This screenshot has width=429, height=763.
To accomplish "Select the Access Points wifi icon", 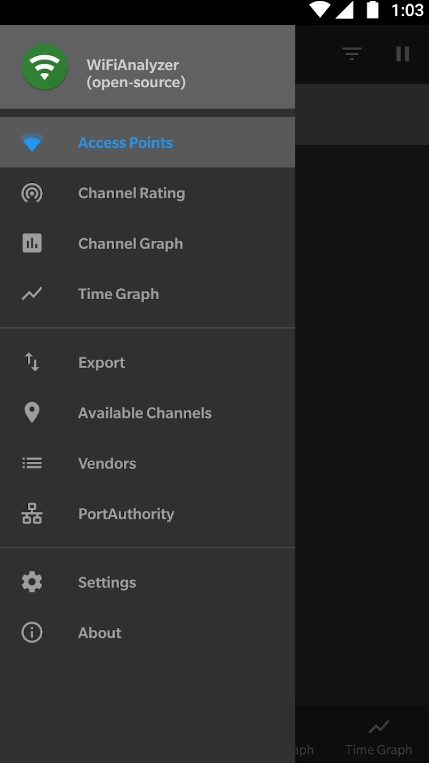I will coord(32,143).
